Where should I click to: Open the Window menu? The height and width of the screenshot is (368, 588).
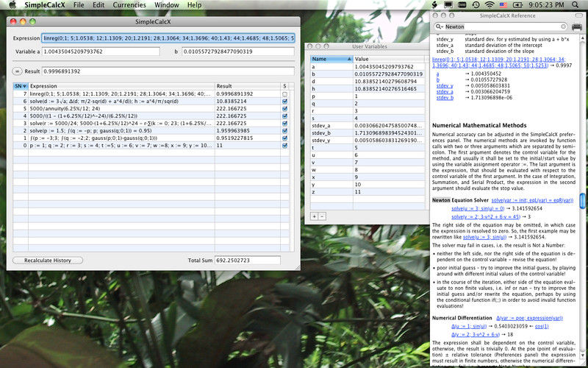point(167,5)
